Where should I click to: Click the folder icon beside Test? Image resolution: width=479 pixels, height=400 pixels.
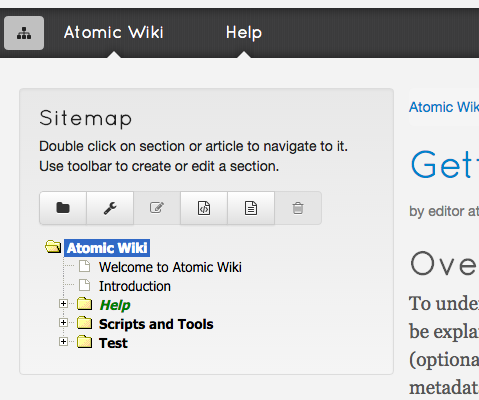pos(85,342)
